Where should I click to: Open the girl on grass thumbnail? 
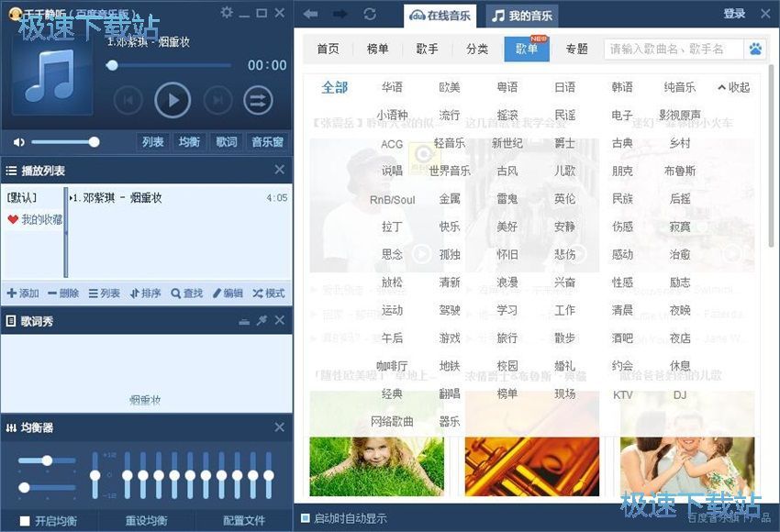[x=376, y=466]
